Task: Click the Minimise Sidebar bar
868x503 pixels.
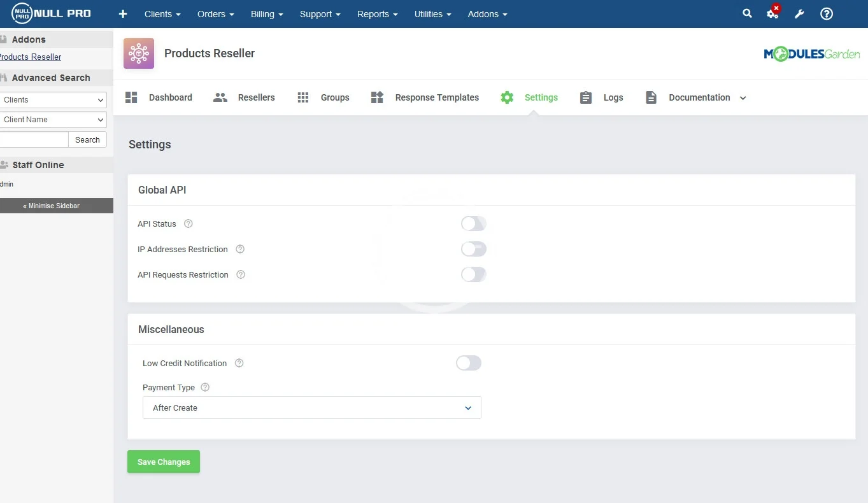Action: pyautogui.click(x=56, y=206)
